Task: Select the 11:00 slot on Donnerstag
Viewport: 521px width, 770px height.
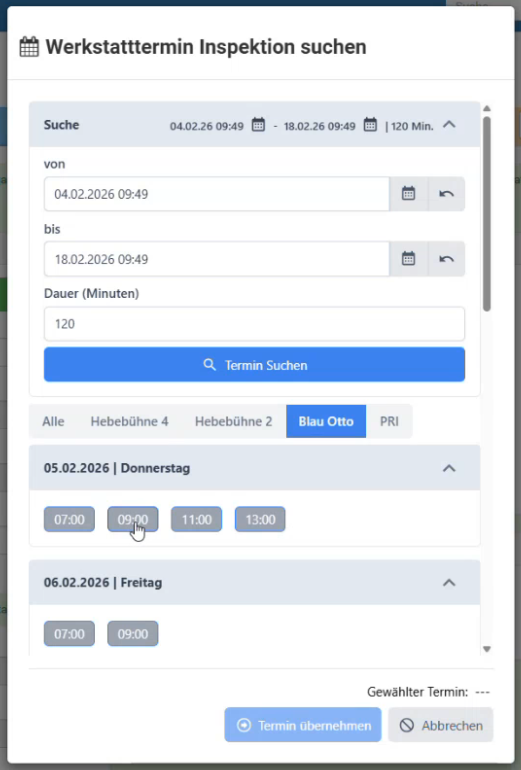Action: click(196, 520)
